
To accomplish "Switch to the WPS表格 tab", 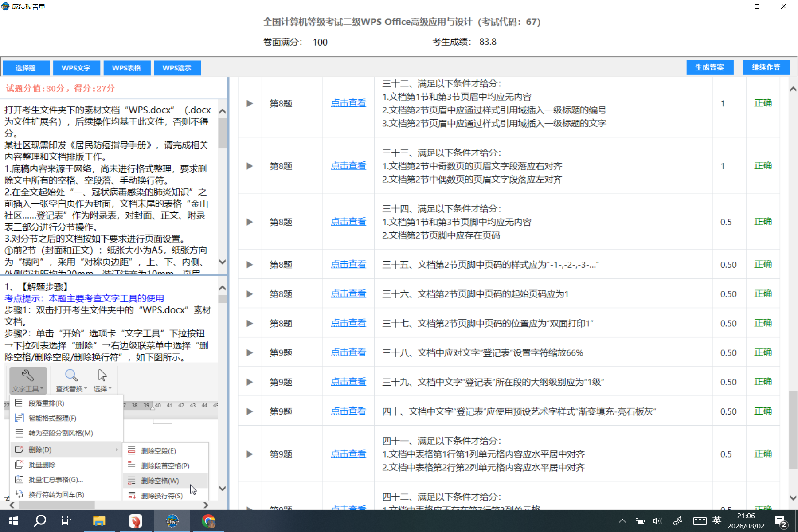I will (x=127, y=68).
